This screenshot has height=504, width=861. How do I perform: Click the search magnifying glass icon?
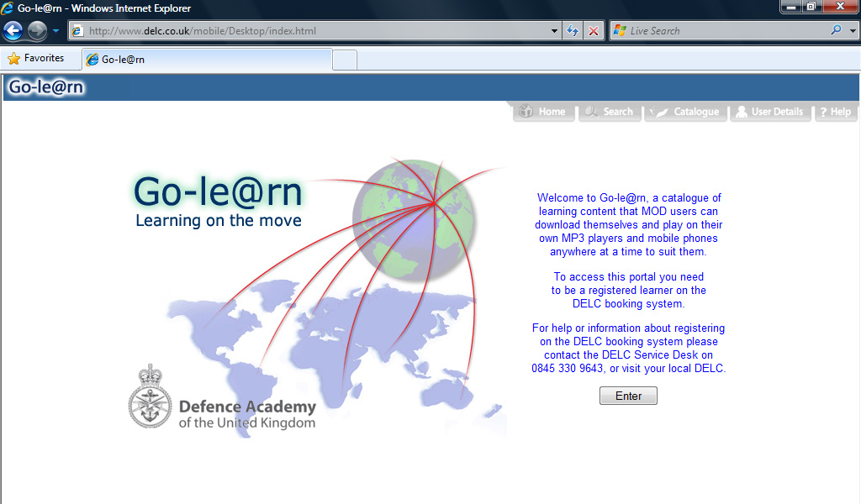point(835,30)
